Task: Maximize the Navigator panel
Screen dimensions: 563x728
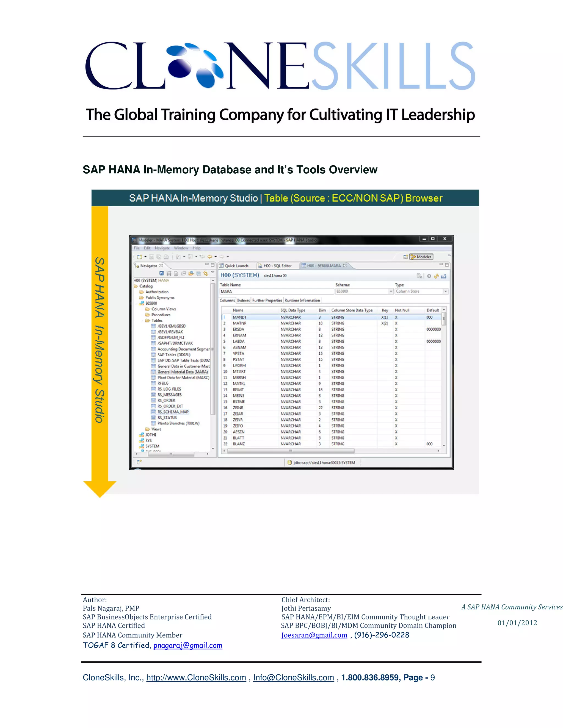Action: point(212,265)
